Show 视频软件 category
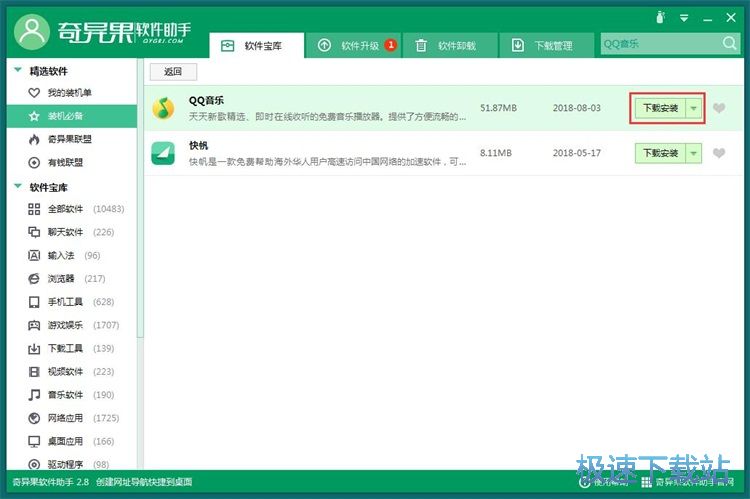Screen dimensions: 750x499 click(72, 372)
